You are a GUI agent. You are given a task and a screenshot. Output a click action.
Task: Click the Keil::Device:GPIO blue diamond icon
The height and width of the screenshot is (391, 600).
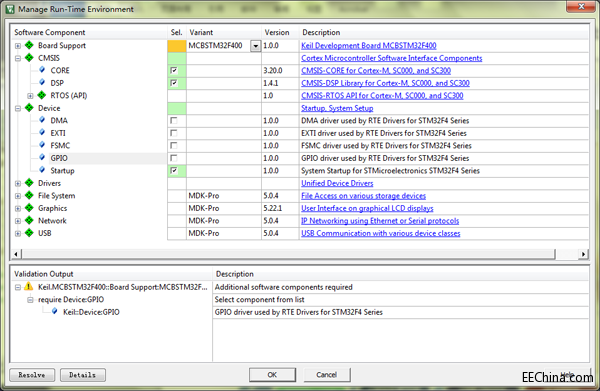point(55,311)
